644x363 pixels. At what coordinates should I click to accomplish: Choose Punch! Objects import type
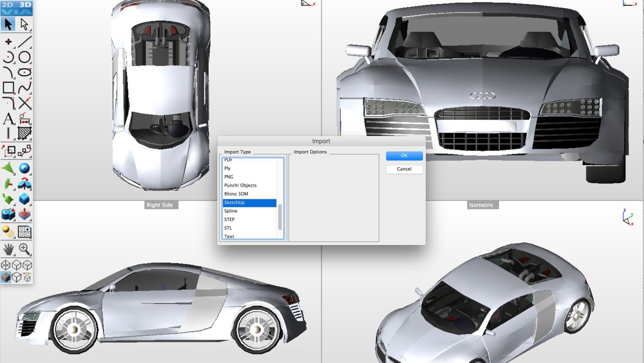pos(249,186)
